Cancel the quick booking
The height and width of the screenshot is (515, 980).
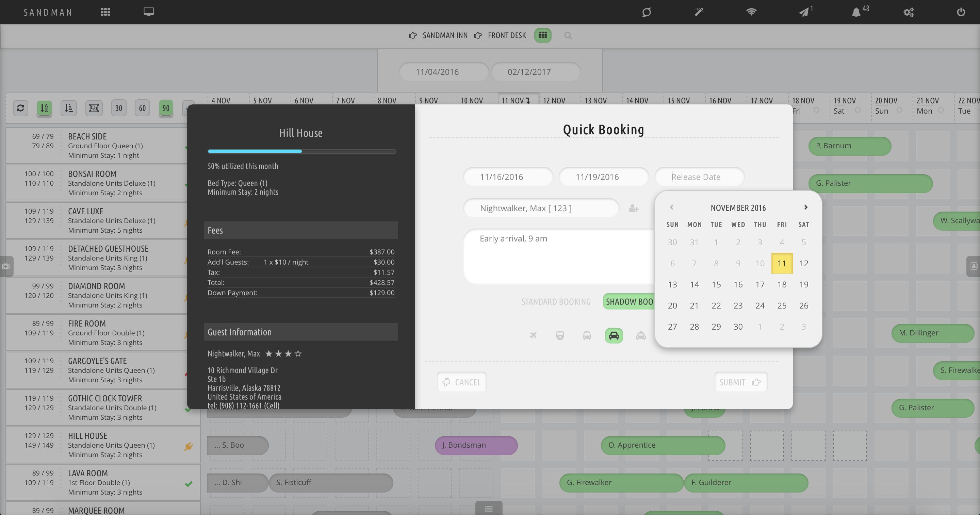click(x=461, y=382)
